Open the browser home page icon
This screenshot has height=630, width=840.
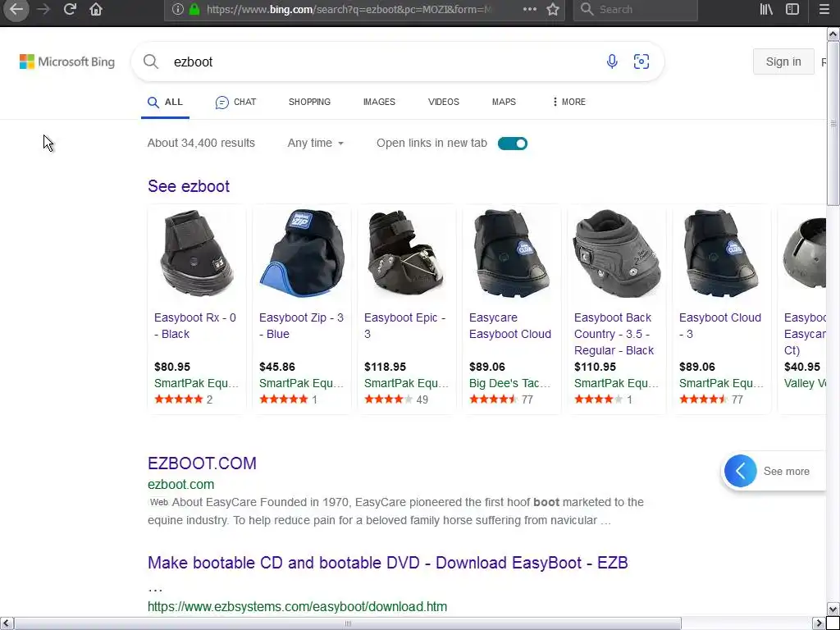[96, 9]
